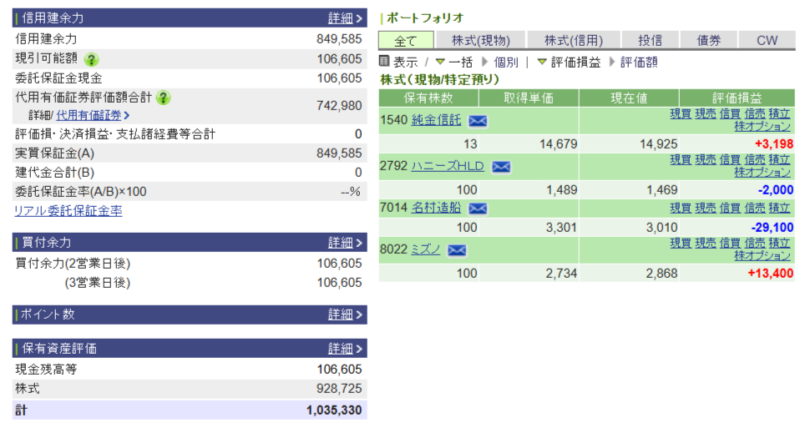Click 株オプション for ミズノ

762,256
